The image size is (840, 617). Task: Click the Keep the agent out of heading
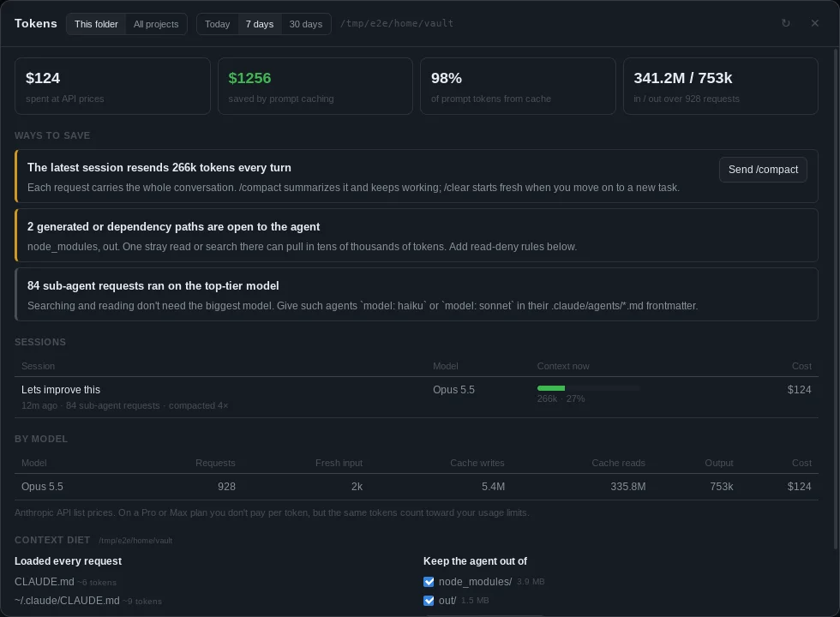pyautogui.click(x=475, y=560)
